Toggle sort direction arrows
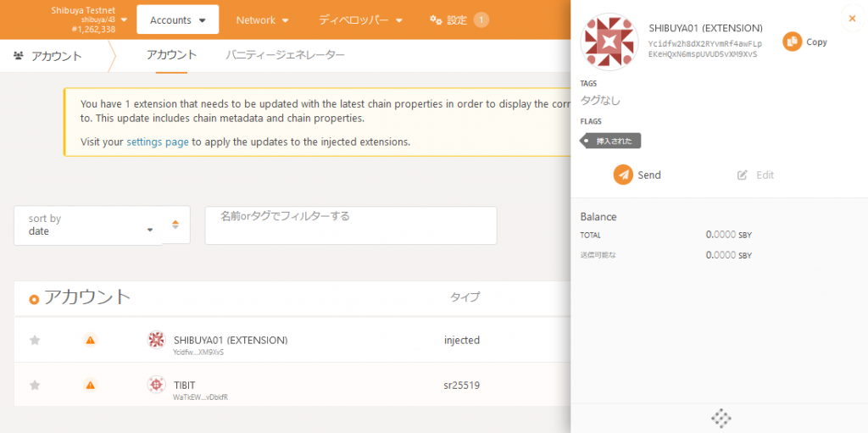868x433 pixels. (x=175, y=225)
